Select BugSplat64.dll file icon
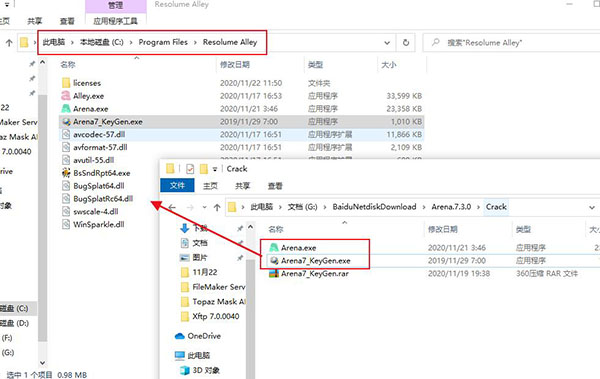 pos(66,186)
